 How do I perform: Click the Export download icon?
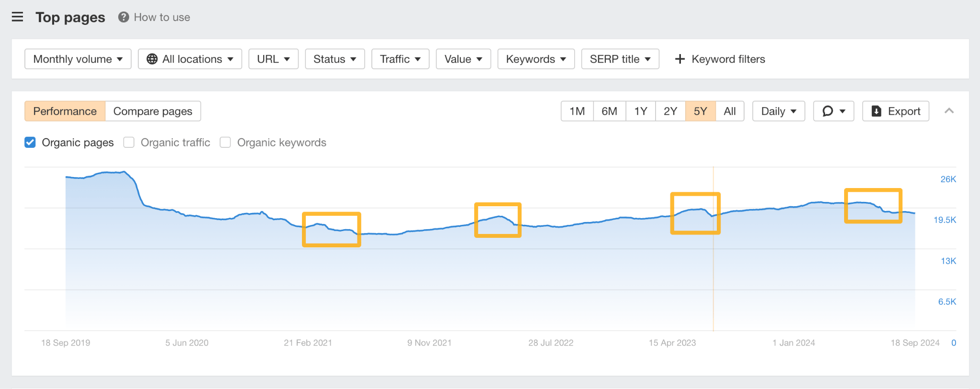[876, 111]
